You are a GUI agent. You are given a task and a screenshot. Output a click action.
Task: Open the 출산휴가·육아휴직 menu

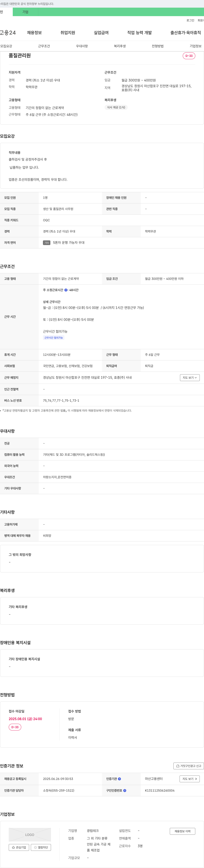point(186,33)
